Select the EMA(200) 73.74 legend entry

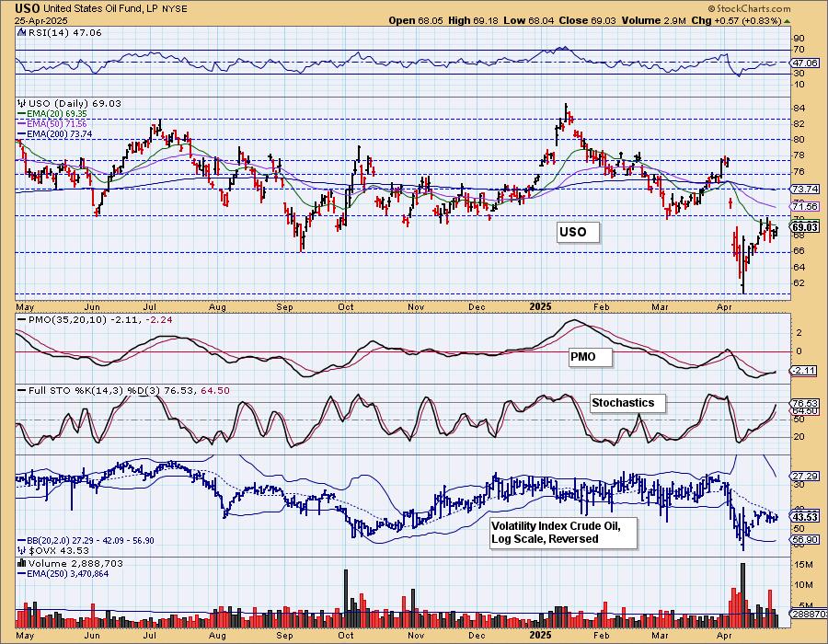click(55, 134)
